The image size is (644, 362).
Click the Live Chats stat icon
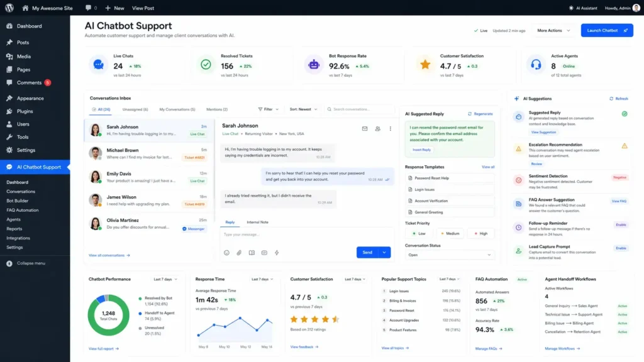coord(98,65)
